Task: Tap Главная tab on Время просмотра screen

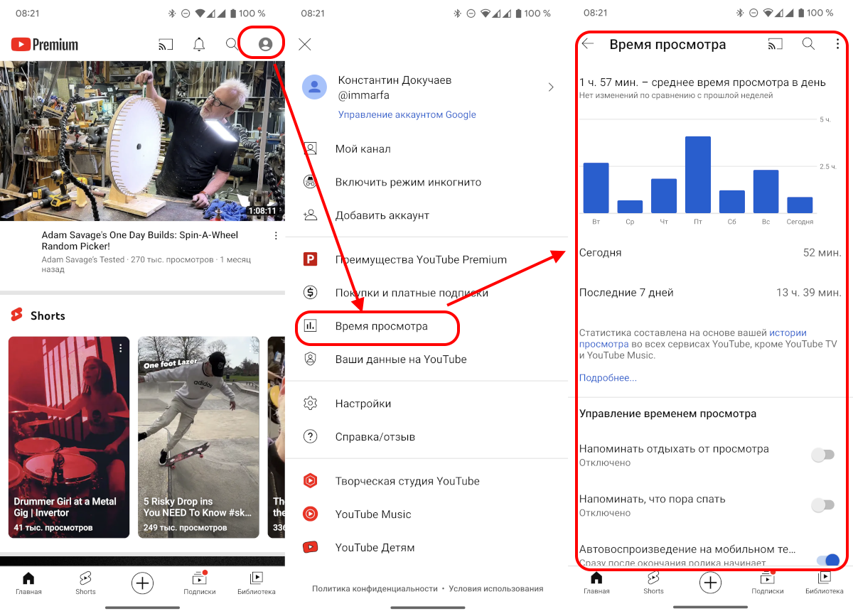Action: point(596,583)
